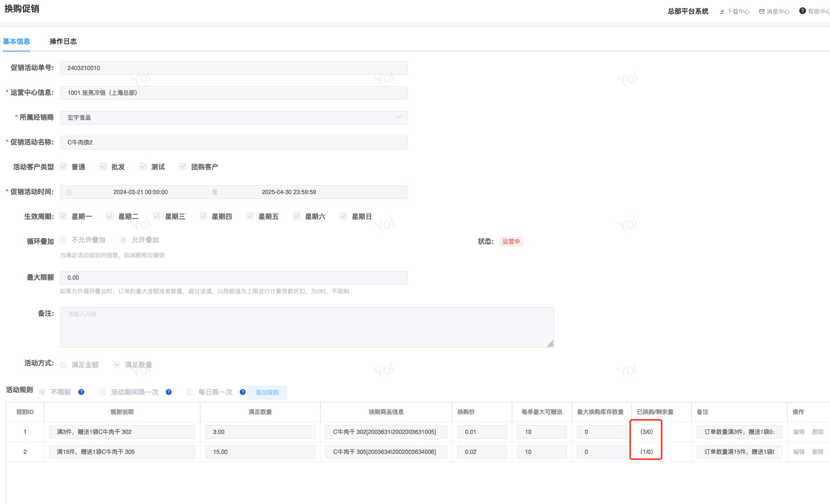Click the 换购商品信息 column header

pyautogui.click(x=386, y=412)
